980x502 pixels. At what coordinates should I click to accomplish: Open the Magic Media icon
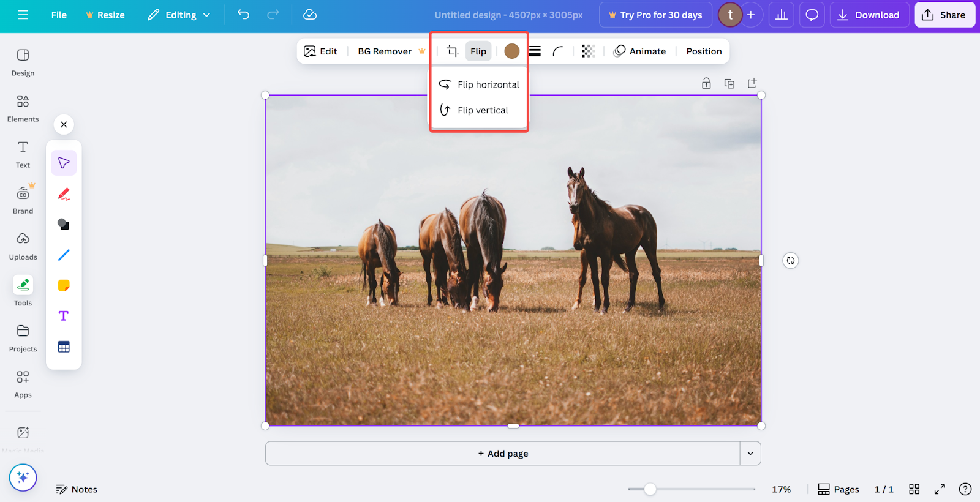coord(23,433)
